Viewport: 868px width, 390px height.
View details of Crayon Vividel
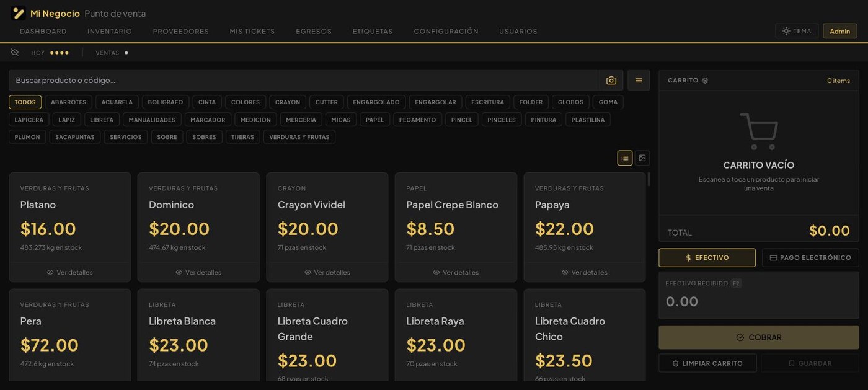(x=327, y=272)
